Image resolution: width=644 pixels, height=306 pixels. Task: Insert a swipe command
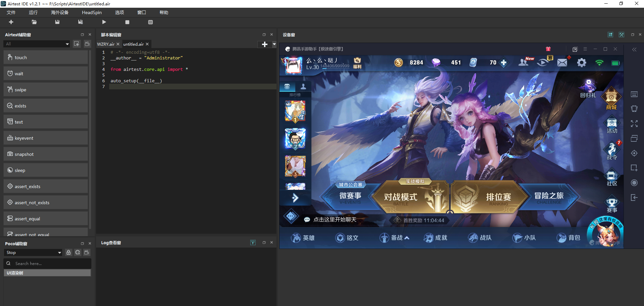coord(46,90)
